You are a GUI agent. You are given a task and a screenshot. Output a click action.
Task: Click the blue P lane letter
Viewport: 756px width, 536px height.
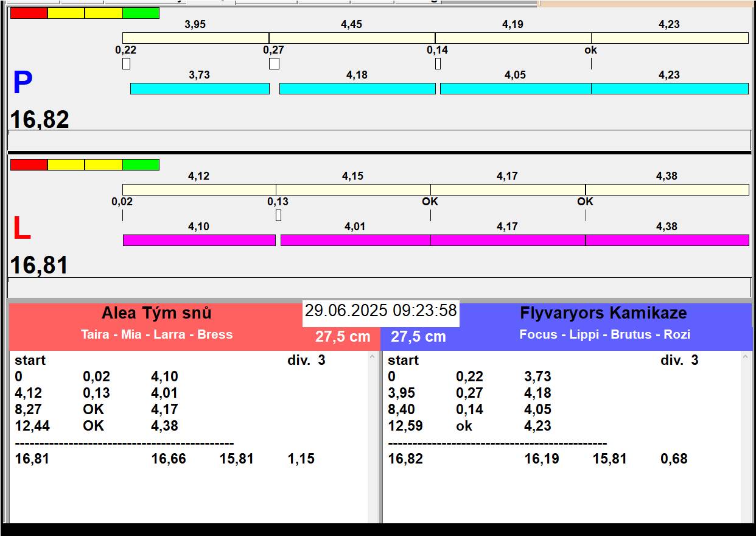click(x=23, y=83)
